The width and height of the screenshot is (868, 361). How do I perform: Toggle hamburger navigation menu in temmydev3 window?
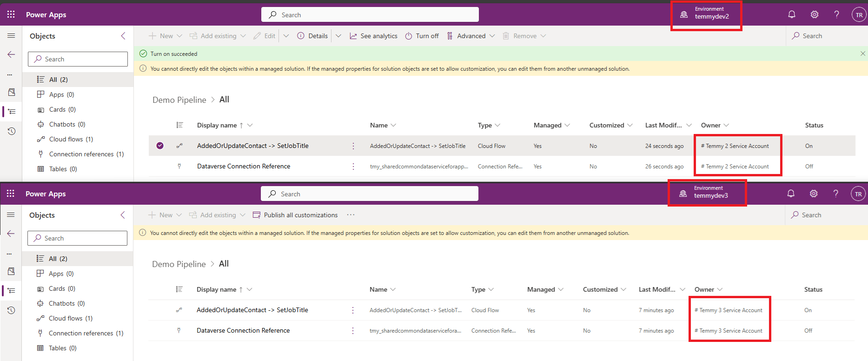pos(11,215)
